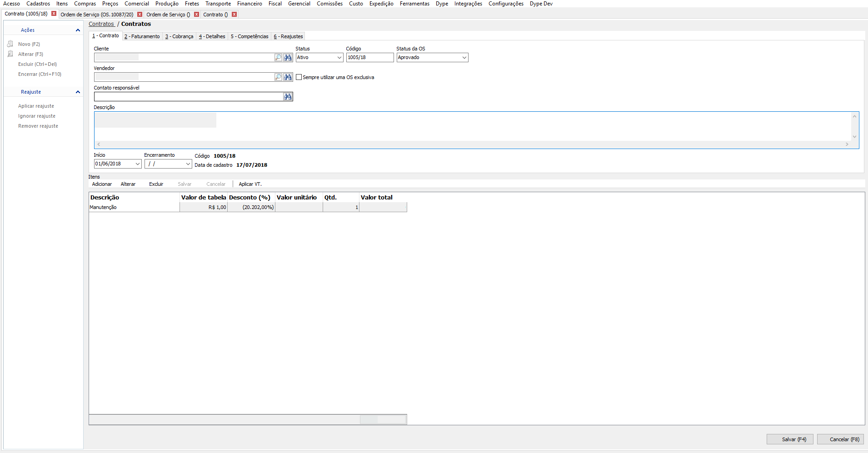Click the Contratos breadcrumb link

click(101, 24)
